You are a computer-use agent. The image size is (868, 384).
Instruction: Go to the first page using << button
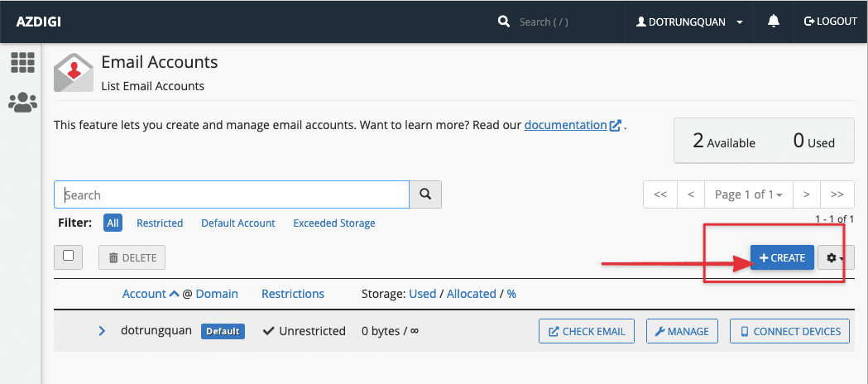coord(659,194)
